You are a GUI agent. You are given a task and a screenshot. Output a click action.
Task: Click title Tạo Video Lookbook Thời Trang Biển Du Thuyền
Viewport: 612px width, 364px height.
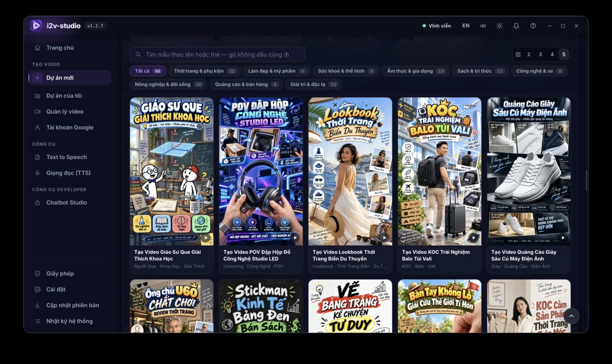click(x=344, y=255)
